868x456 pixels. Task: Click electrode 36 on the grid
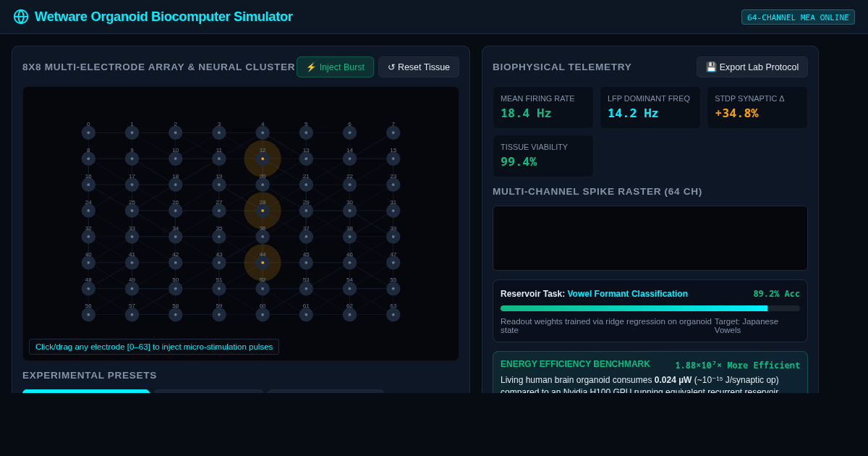pos(263,237)
